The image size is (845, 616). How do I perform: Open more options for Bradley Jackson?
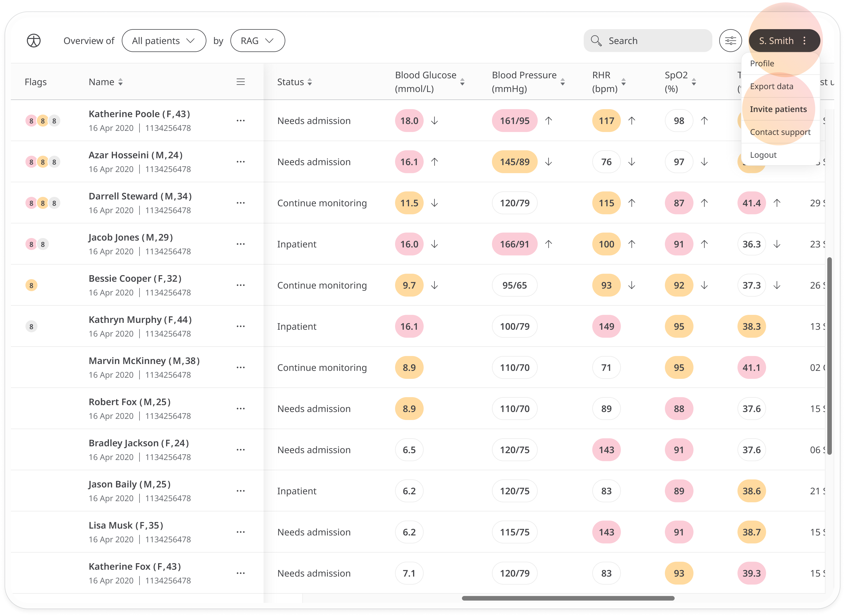[x=241, y=450]
